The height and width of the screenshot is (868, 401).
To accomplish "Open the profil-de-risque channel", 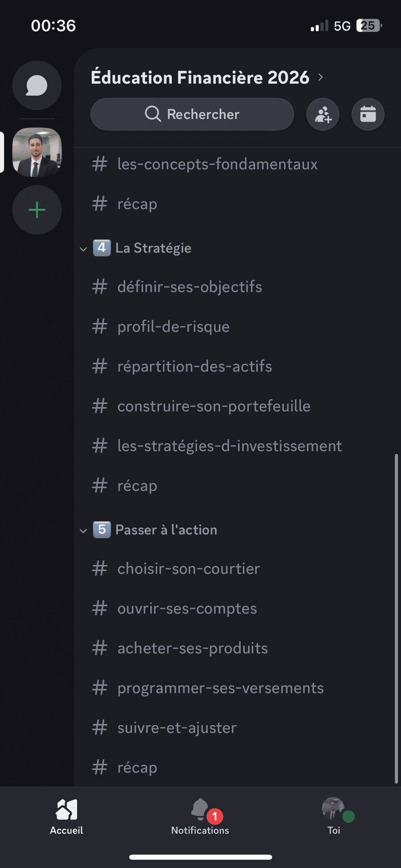I will pyautogui.click(x=173, y=327).
